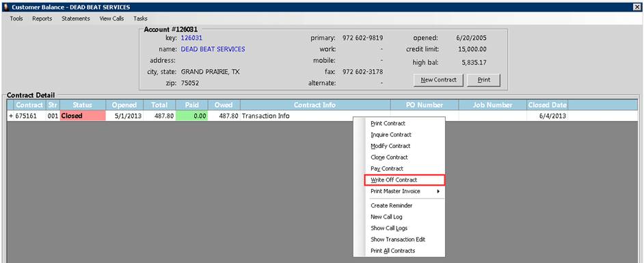Click the high balance value 5,835.17
644x263 pixels.
pos(474,62)
